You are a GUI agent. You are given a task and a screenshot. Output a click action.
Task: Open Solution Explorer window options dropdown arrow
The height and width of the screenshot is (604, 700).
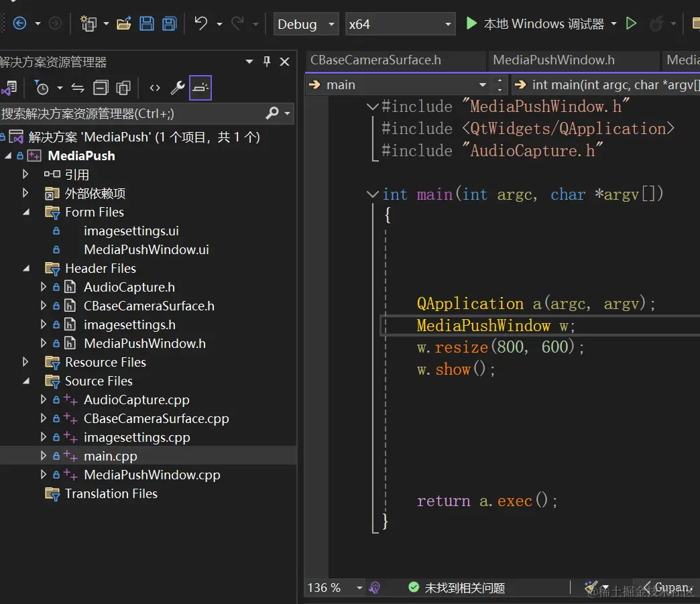tap(249, 62)
